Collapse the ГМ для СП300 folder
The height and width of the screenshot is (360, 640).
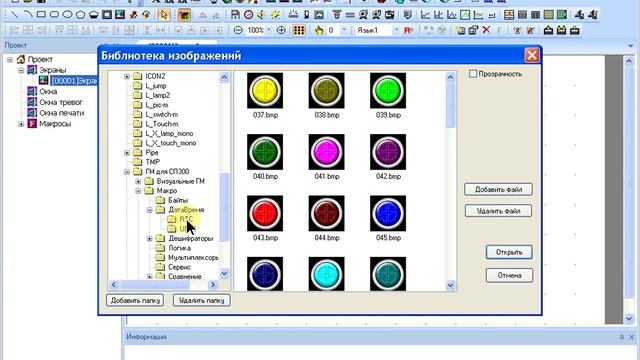coord(127,172)
